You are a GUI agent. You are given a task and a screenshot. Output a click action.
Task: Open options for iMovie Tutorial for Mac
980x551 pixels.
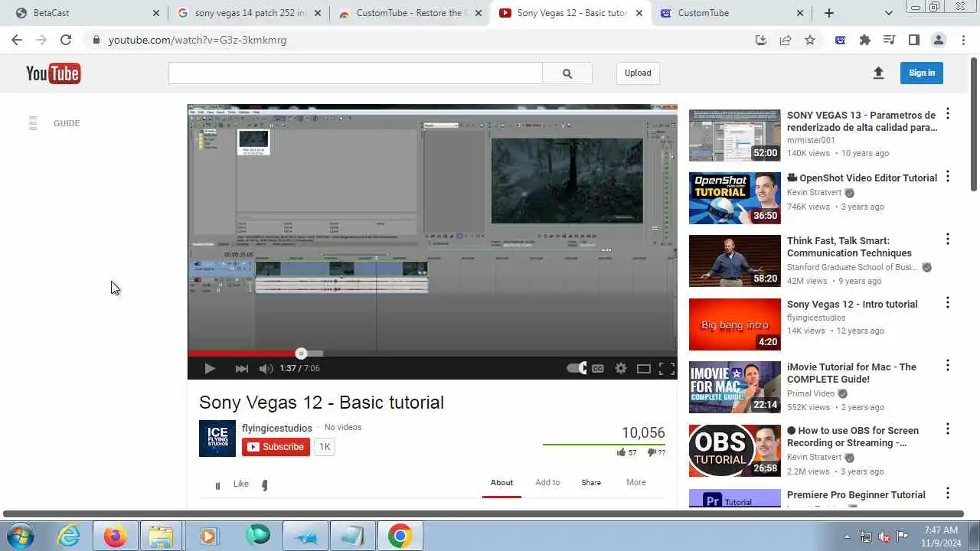948,365
